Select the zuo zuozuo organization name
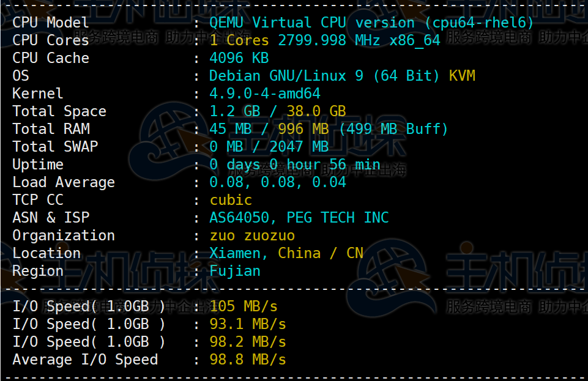588x381 pixels. (252, 235)
